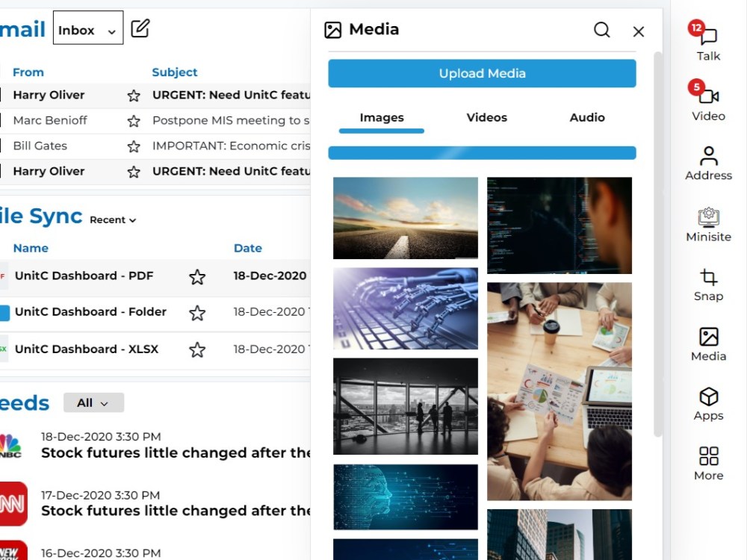Open the UnitC Dashboard - XLSX file
Screen dimensions: 747x560
coord(86,349)
